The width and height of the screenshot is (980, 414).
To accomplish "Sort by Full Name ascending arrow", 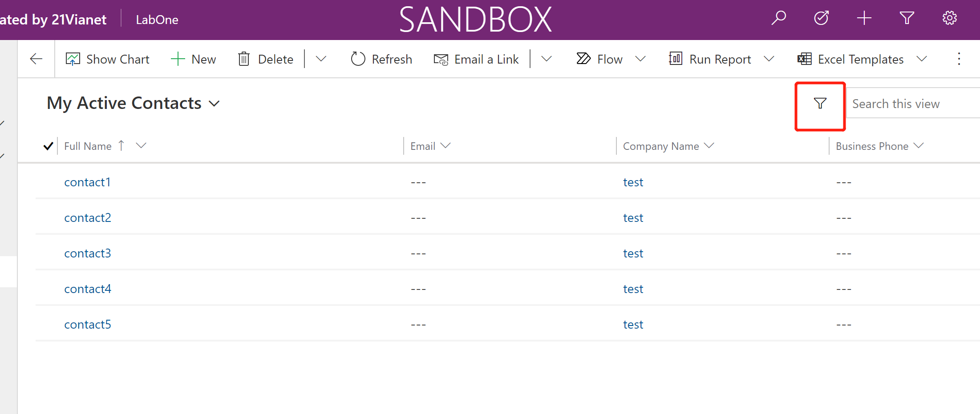I will pos(121,145).
